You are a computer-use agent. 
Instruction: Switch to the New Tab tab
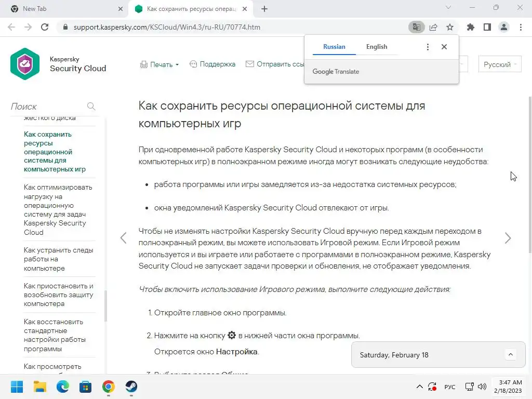[x=64, y=9]
